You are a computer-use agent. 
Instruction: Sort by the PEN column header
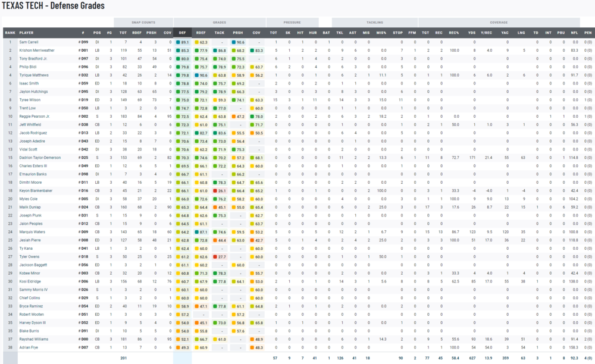587,33
